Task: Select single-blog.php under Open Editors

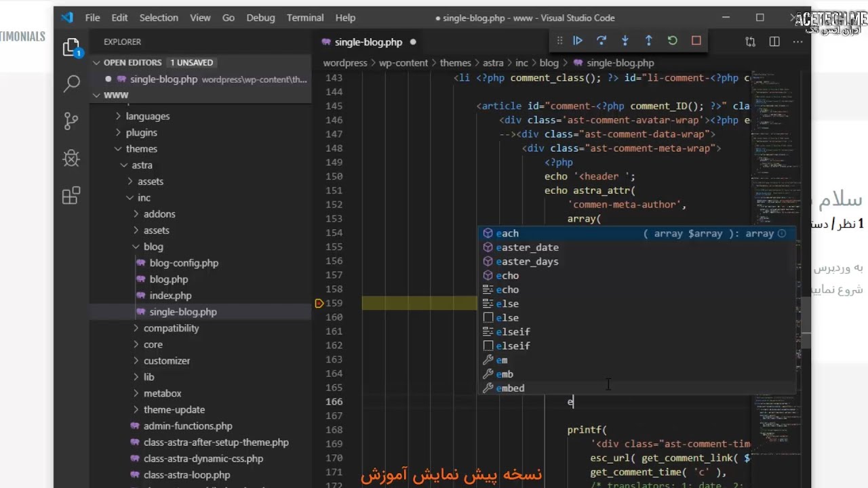Action: tap(201, 79)
